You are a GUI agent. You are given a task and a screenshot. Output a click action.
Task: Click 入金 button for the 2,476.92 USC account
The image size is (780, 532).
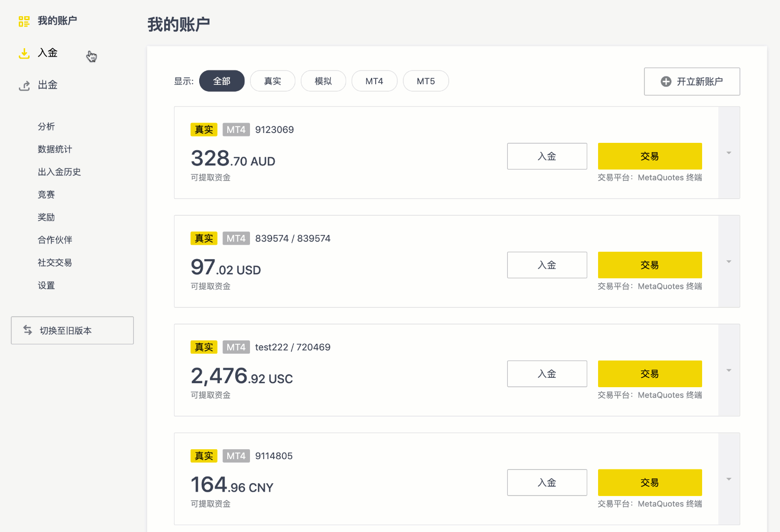(x=547, y=374)
